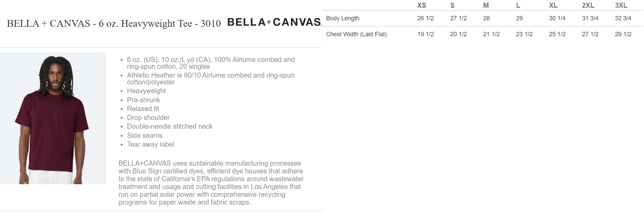This screenshot has height=212, width=644.
Task: Click the Pre-shrunk feature text
Action: pyautogui.click(x=143, y=100)
